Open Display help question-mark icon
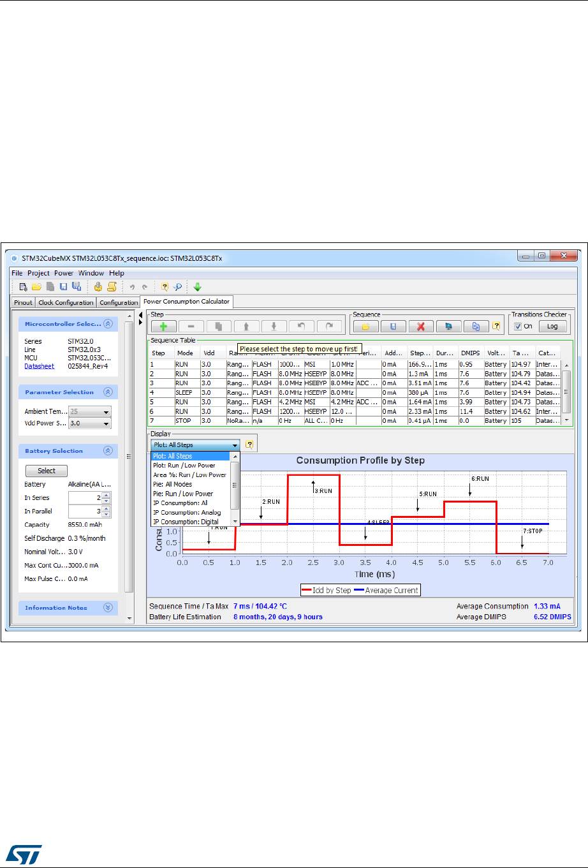The height and width of the screenshot is (868, 588). point(249,445)
